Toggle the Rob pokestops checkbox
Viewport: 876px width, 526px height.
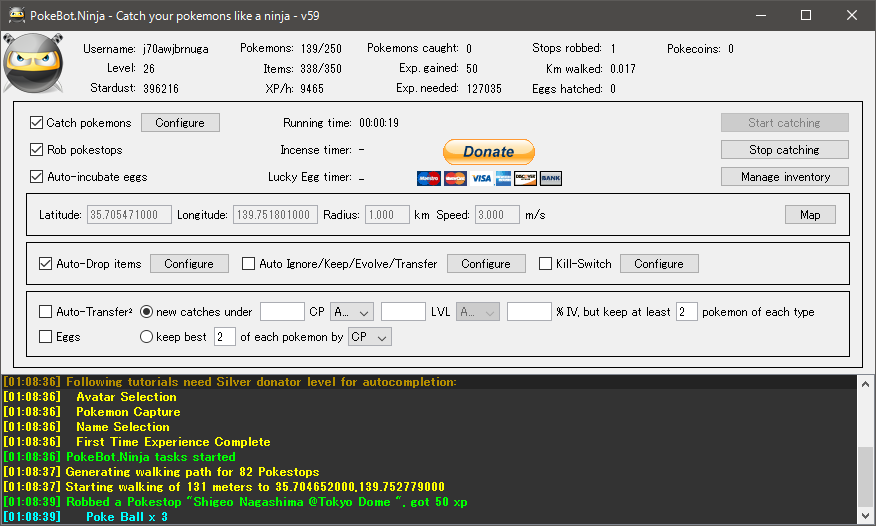(36, 150)
